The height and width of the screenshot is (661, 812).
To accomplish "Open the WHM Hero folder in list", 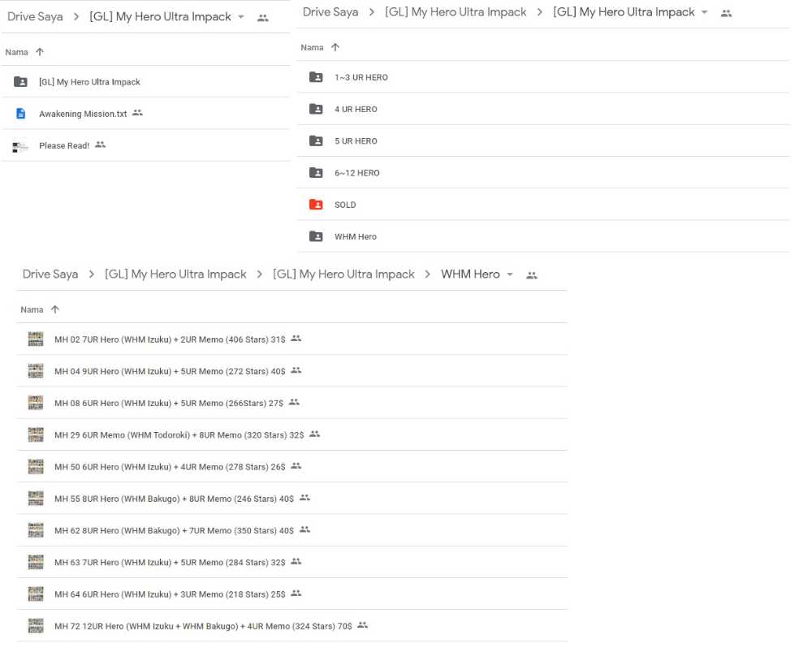I will [x=355, y=237].
